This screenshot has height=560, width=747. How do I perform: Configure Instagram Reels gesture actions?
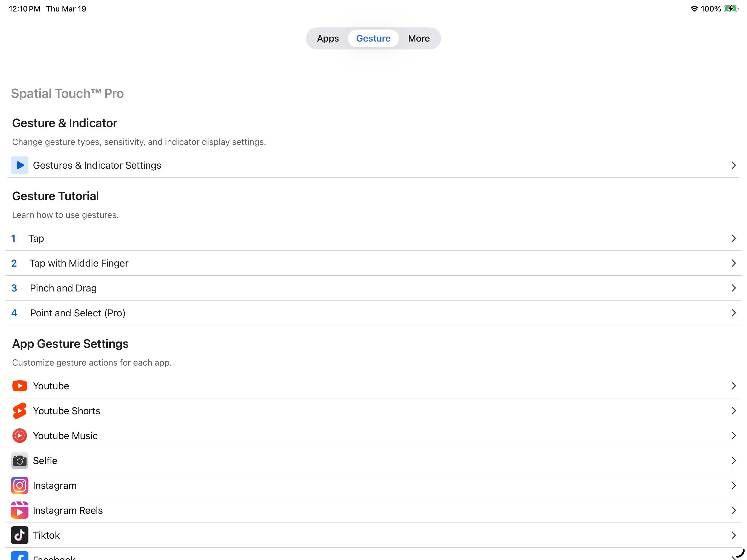pos(373,510)
